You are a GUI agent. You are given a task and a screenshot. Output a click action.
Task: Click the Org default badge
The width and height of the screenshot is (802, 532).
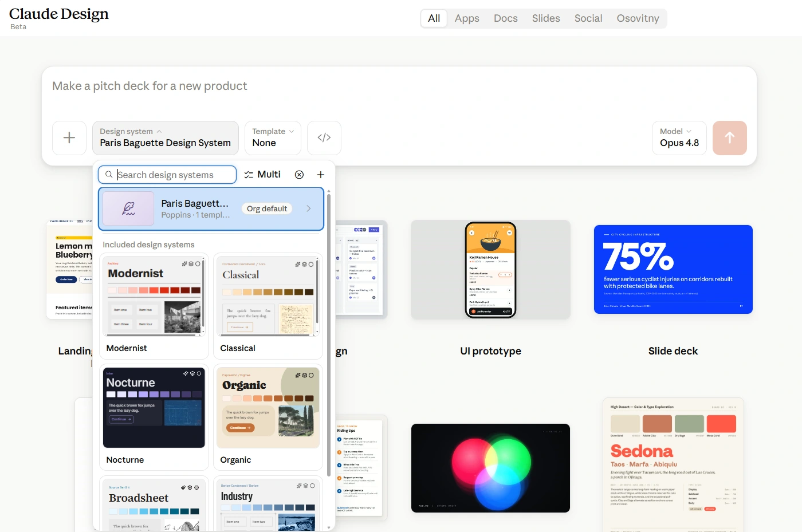point(267,208)
